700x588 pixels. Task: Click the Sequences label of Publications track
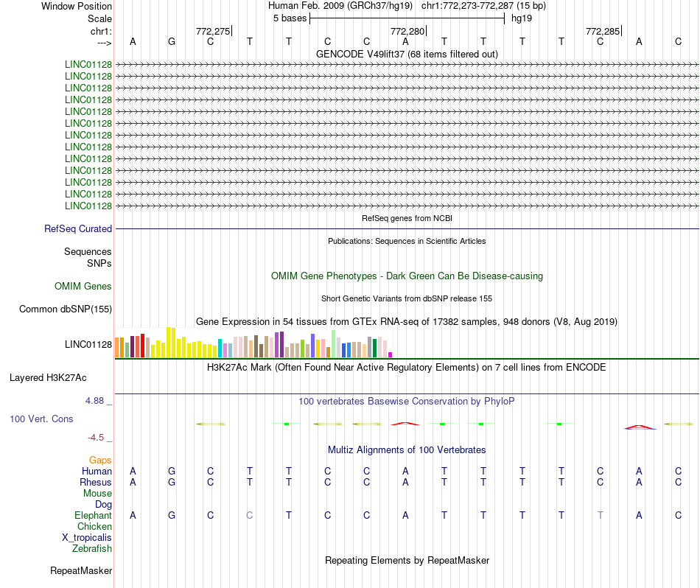[x=88, y=251]
